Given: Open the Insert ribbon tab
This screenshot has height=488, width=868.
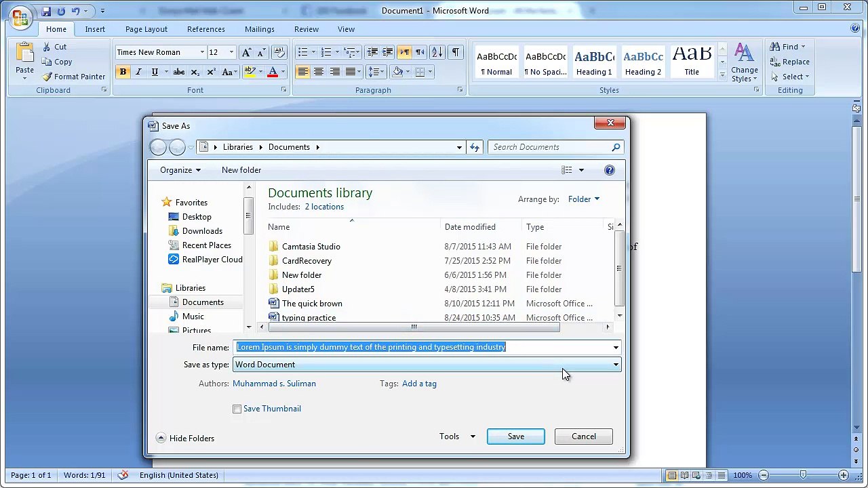Looking at the screenshot, I should pyautogui.click(x=95, y=29).
